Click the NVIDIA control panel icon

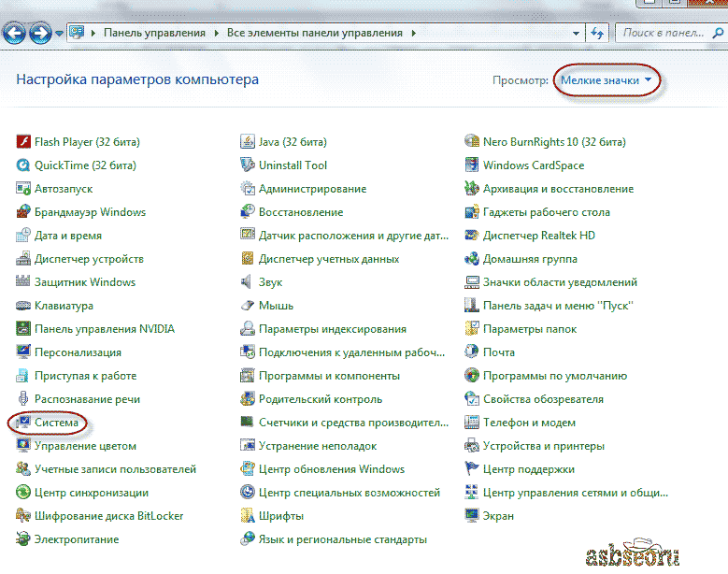(x=24, y=329)
